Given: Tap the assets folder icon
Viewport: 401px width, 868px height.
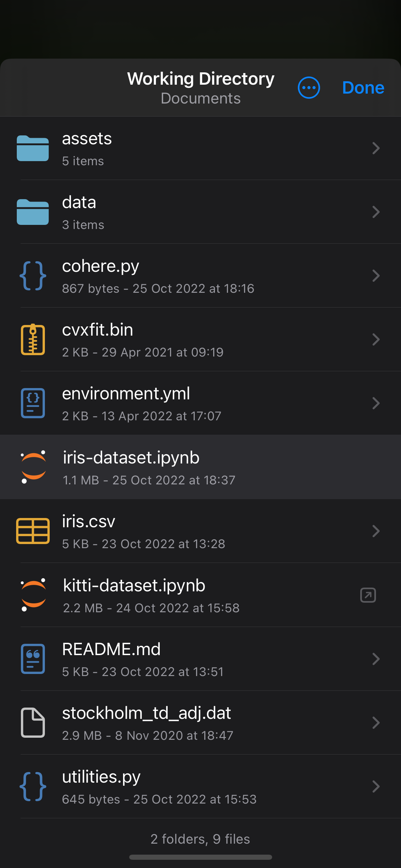Looking at the screenshot, I should pos(33,148).
